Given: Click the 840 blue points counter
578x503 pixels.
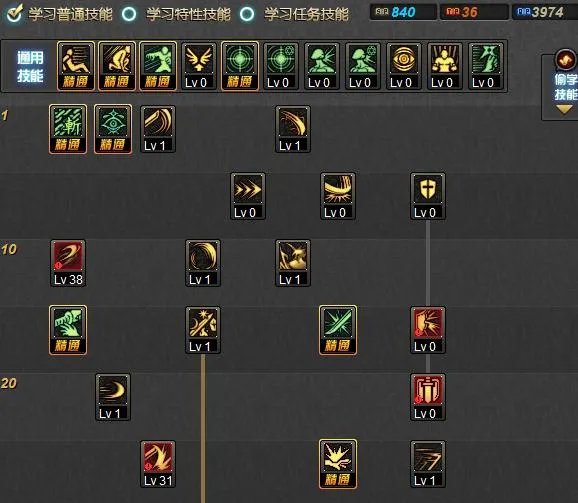Looking at the screenshot, I should pyautogui.click(x=403, y=12).
